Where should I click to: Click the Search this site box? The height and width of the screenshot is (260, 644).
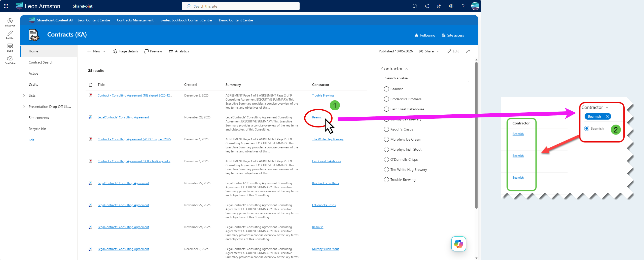pos(241,6)
